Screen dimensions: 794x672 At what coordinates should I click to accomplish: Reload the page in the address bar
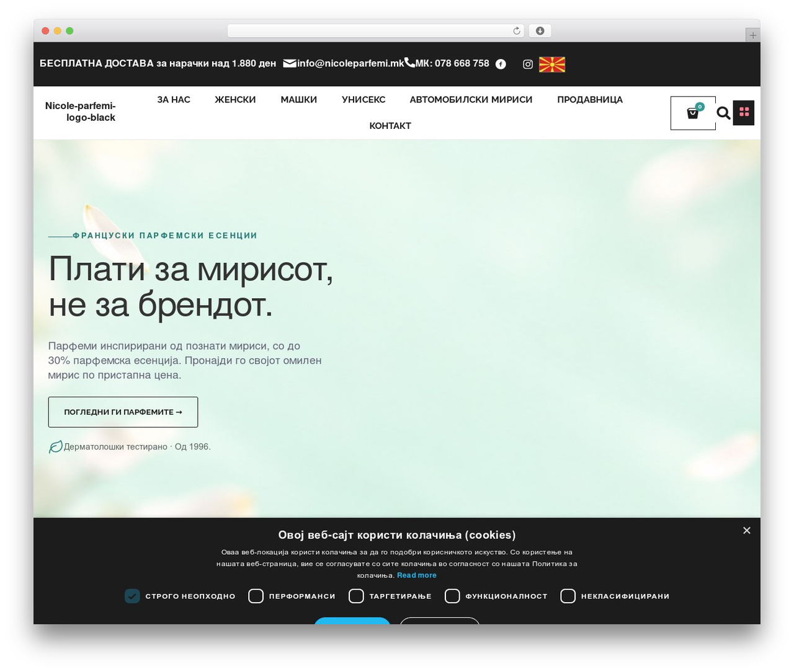[x=517, y=31]
